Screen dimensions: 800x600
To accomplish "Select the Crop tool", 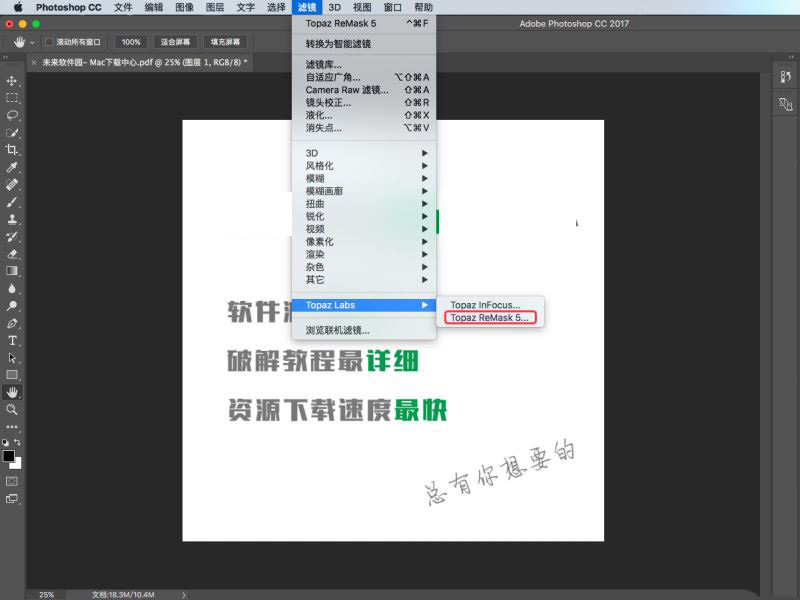I will [12, 150].
